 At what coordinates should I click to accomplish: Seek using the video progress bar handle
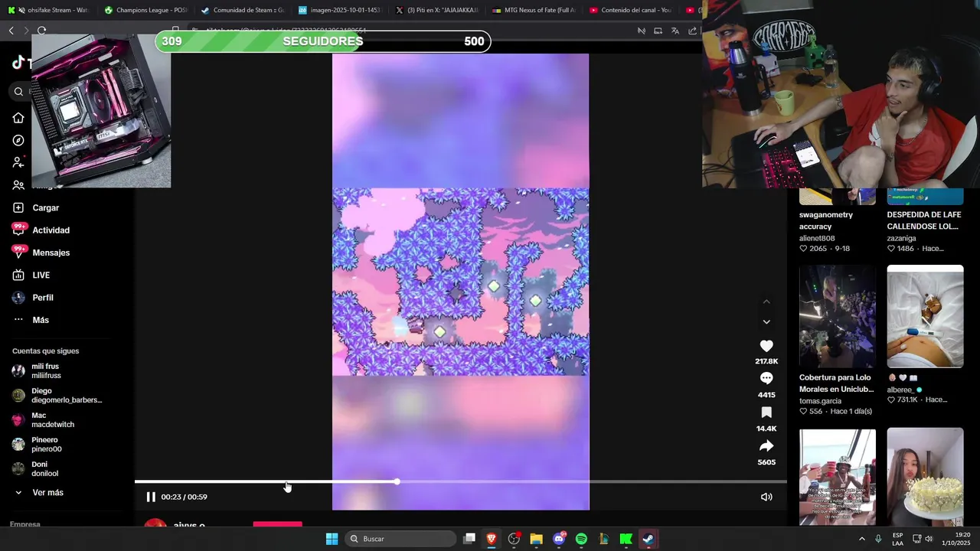point(397,481)
